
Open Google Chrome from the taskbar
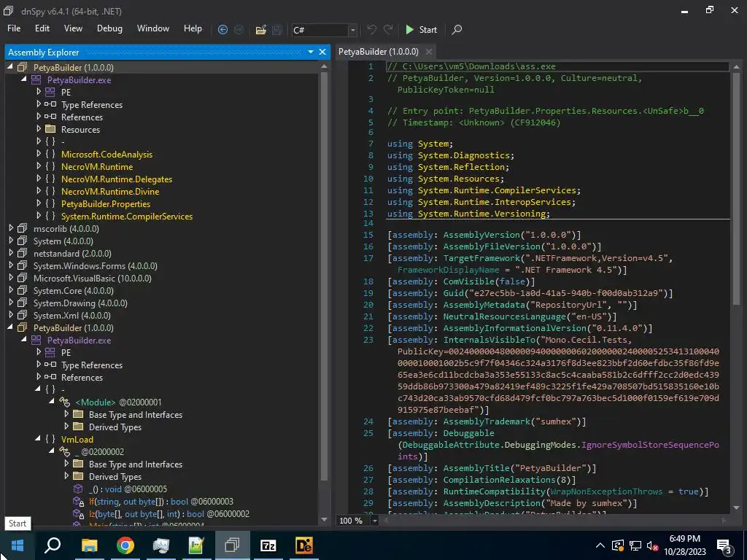(125, 545)
